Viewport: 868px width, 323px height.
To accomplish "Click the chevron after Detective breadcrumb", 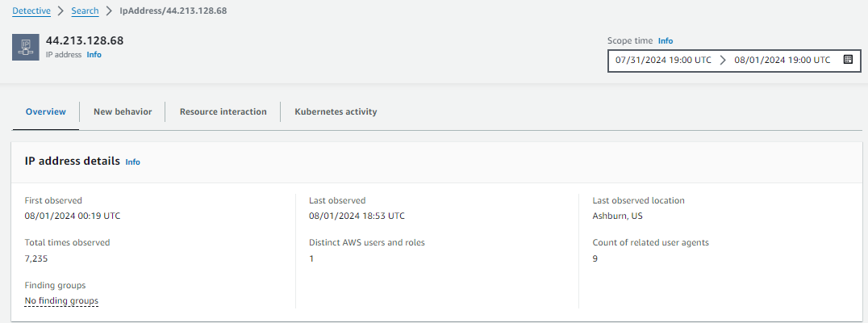I will [x=61, y=10].
